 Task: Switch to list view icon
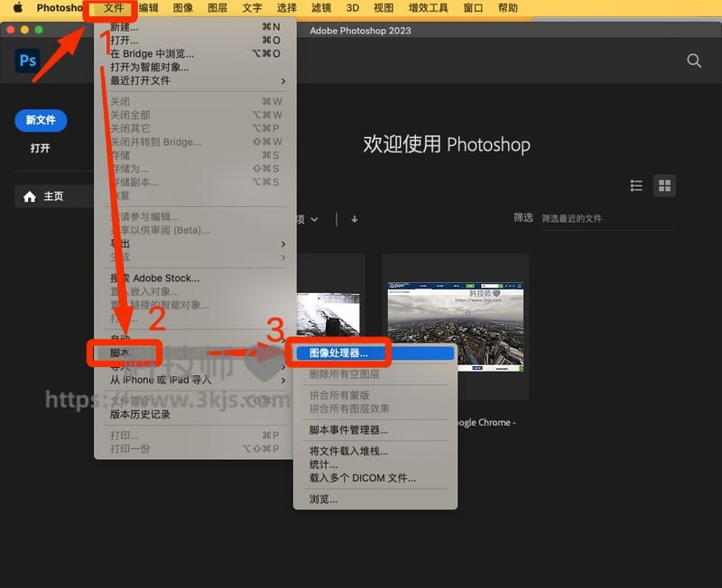(636, 186)
